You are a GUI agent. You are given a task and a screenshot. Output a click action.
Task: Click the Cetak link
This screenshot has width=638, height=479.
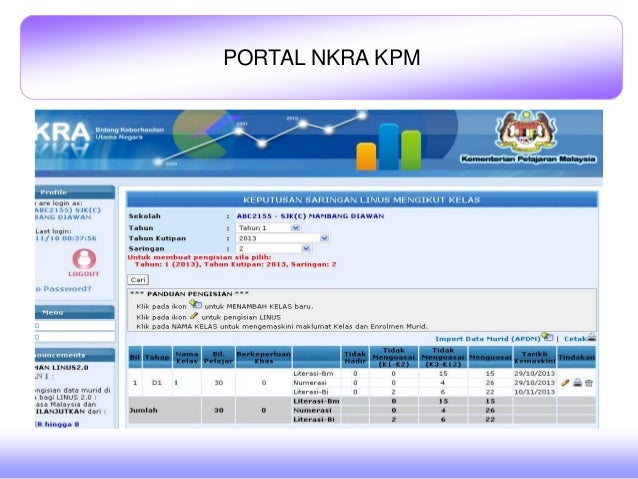pyautogui.click(x=575, y=339)
